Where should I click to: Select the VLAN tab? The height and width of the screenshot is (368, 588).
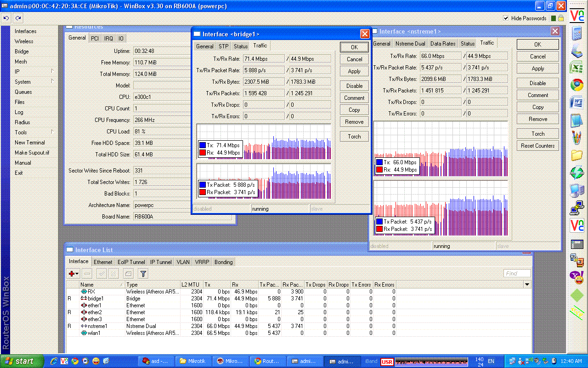tap(183, 262)
